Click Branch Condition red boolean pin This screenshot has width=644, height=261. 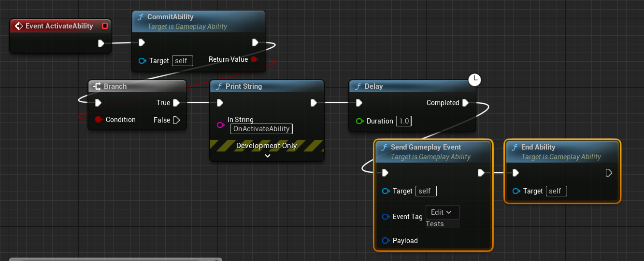point(99,120)
